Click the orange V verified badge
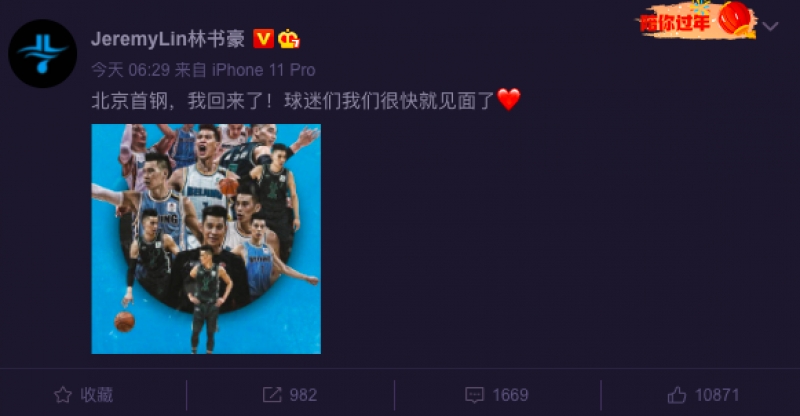The height and width of the screenshot is (416, 800). coord(263,39)
